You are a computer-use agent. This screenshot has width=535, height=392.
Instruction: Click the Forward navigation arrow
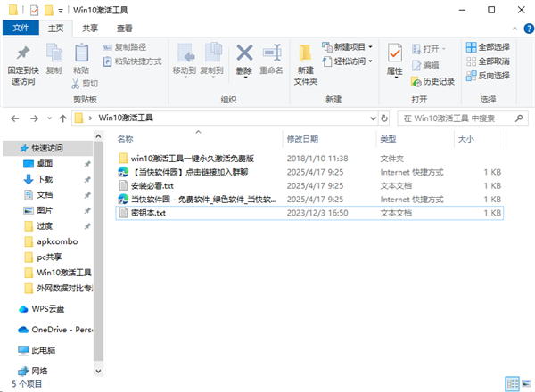click(34, 118)
